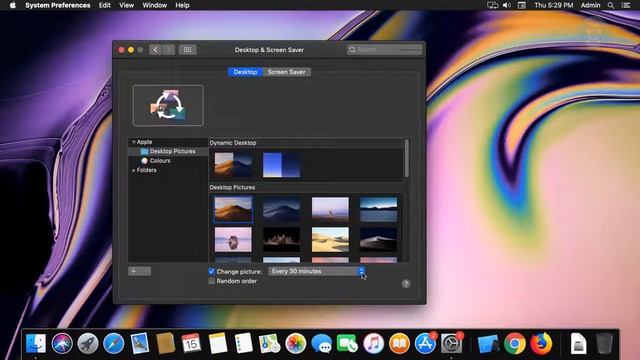Open help with the question mark button
640x360 pixels.
[x=406, y=284]
